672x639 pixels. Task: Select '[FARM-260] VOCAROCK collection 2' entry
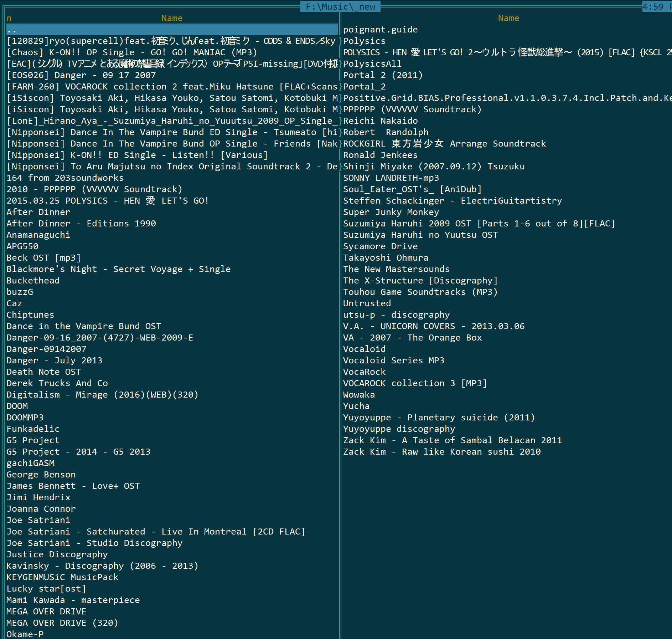click(172, 87)
